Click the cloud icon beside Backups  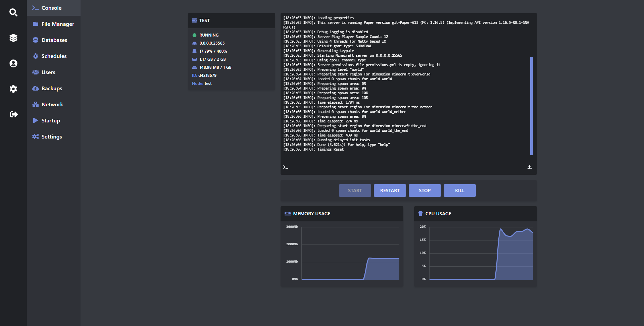[x=36, y=88]
